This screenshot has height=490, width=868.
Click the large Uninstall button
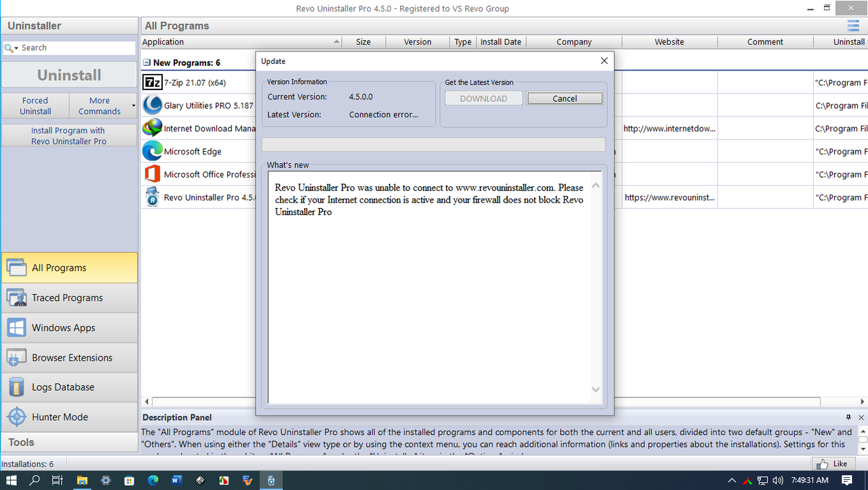pyautogui.click(x=69, y=75)
